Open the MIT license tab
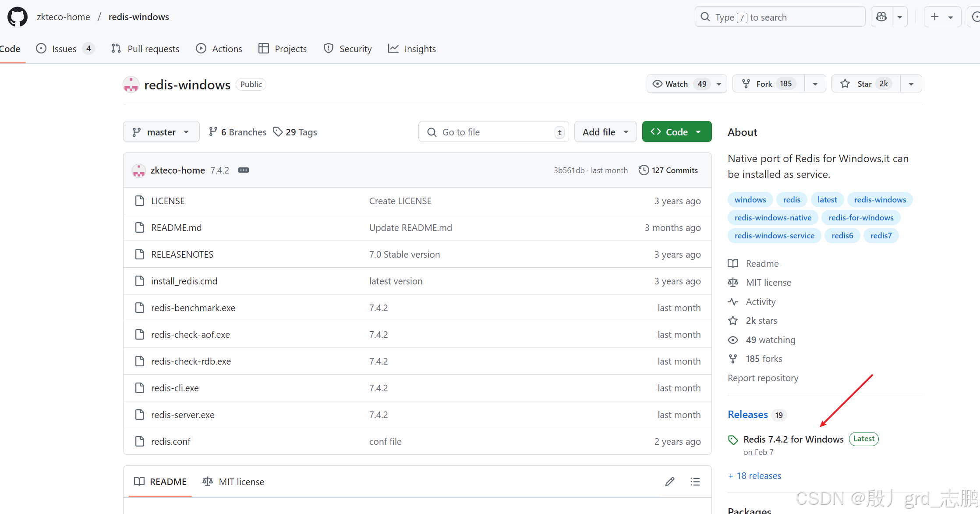This screenshot has width=980, height=514. 234,482
